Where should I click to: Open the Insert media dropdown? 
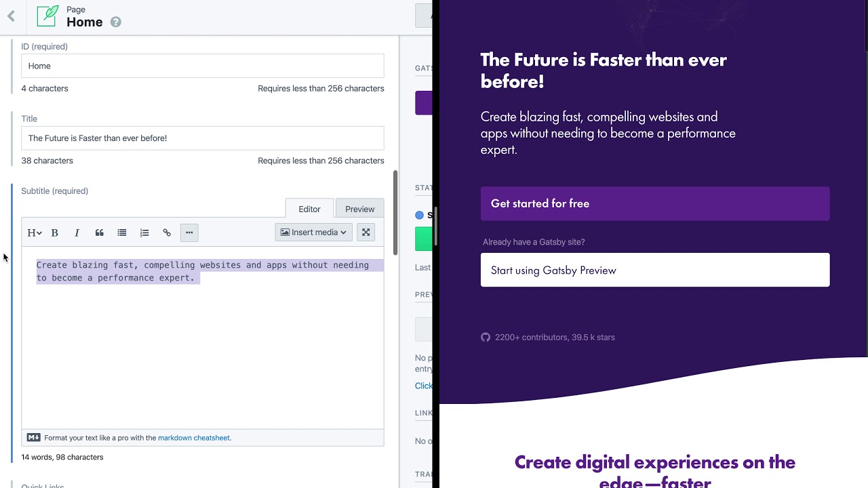click(313, 232)
